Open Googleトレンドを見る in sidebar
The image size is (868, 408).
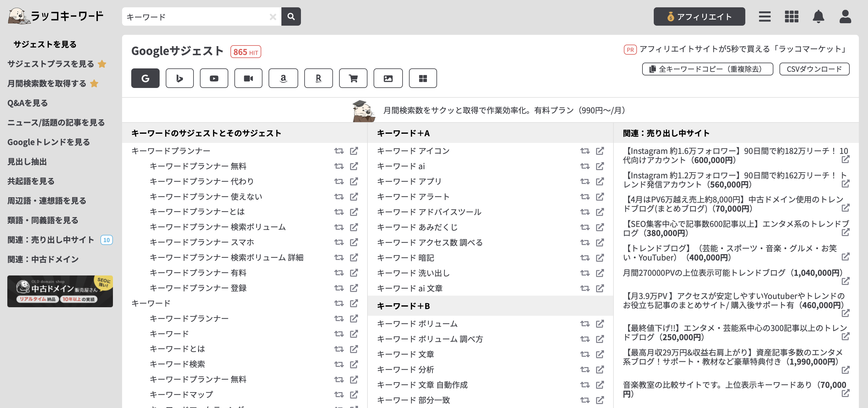(49, 142)
